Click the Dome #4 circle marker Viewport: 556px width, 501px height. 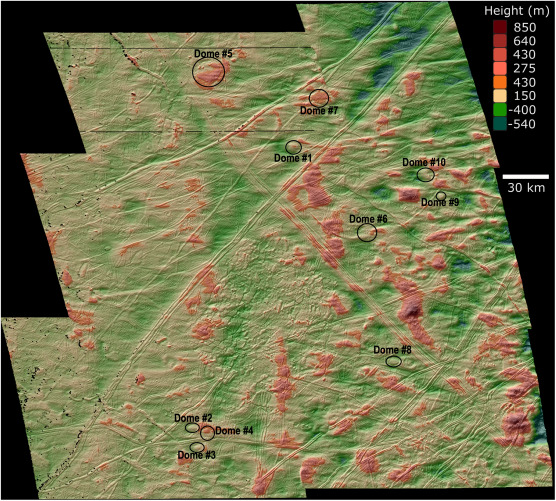click(x=207, y=433)
